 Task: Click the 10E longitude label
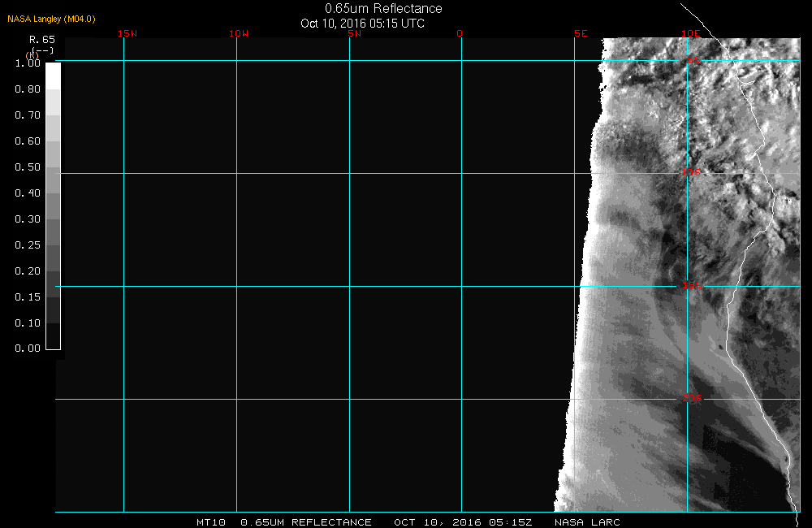click(x=690, y=33)
